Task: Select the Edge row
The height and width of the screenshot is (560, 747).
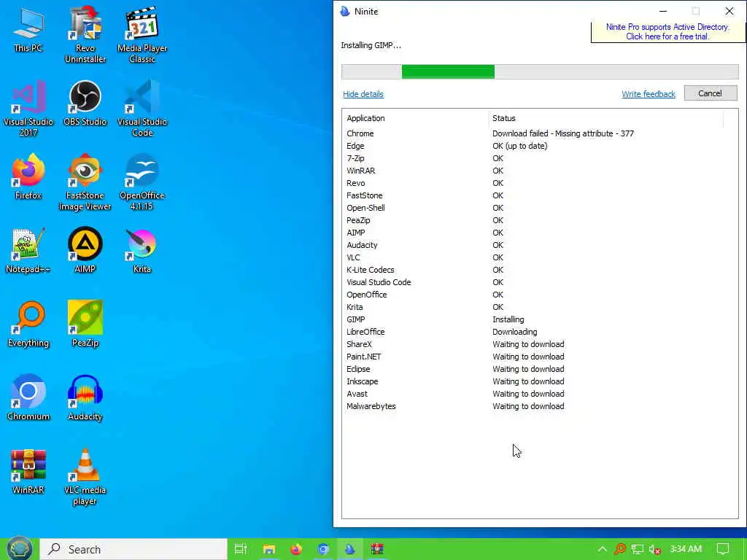Action: point(540,146)
